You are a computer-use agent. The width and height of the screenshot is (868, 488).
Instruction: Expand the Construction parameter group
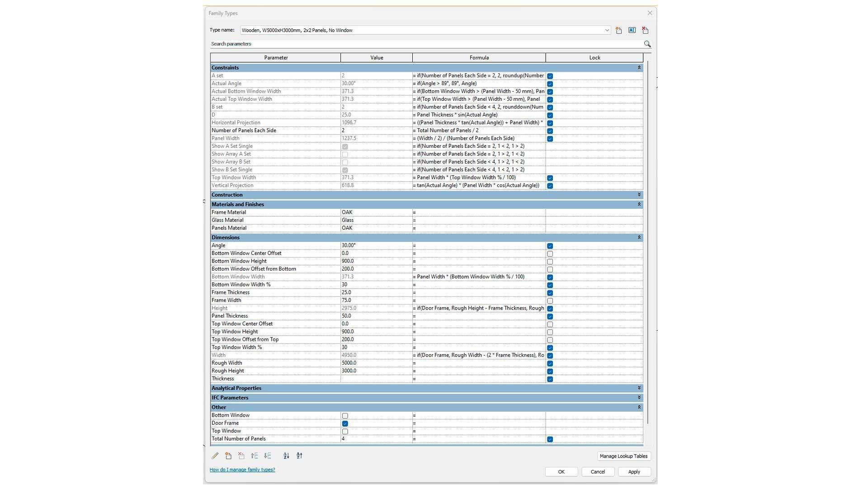639,195
